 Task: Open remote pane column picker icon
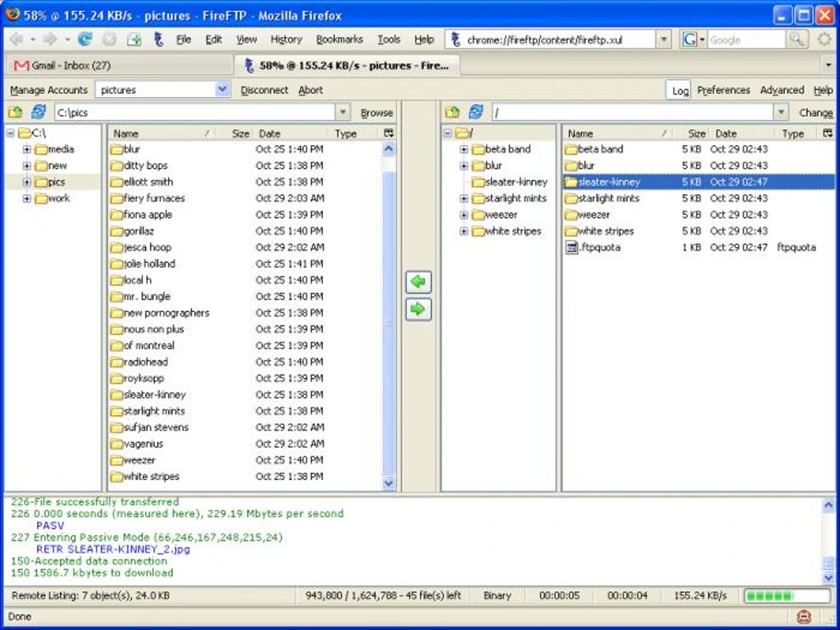coord(828,133)
